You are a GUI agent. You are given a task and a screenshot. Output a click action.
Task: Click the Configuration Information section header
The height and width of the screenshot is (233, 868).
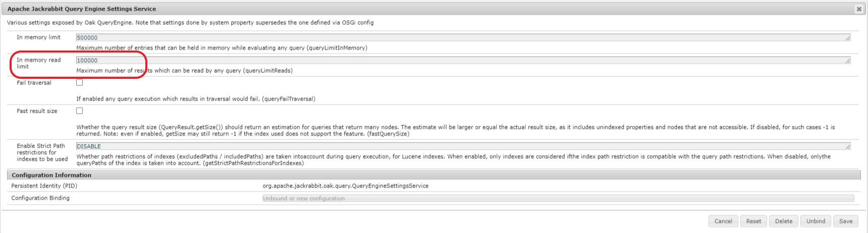click(51, 175)
